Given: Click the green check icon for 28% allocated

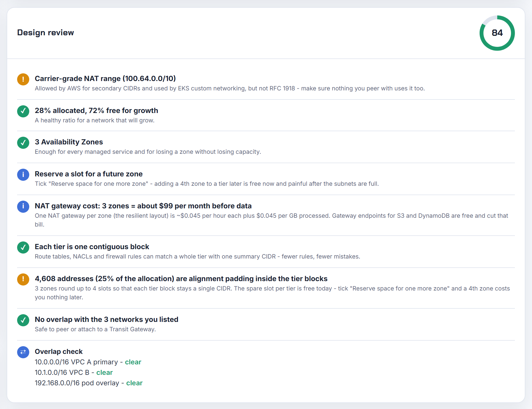Looking at the screenshot, I should click(23, 111).
